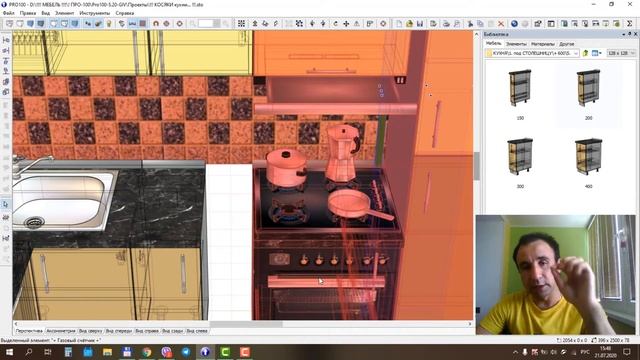
Task: Open the Инструменты menu
Action: click(95, 13)
